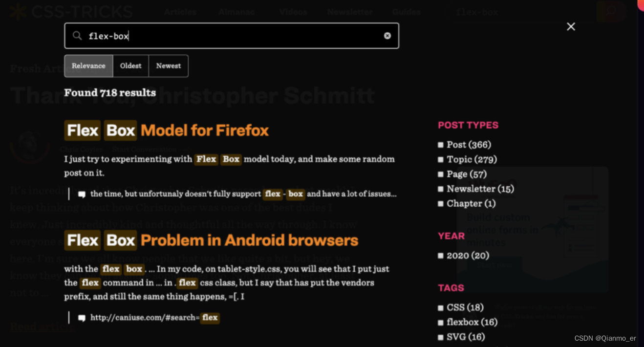Open Flex Box Model for Firefox result
The height and width of the screenshot is (347, 644).
(167, 130)
